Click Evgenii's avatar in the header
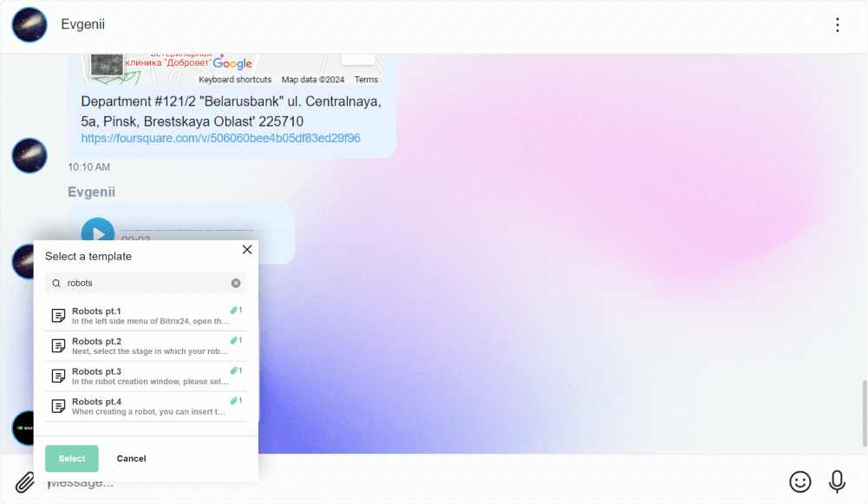 (29, 25)
